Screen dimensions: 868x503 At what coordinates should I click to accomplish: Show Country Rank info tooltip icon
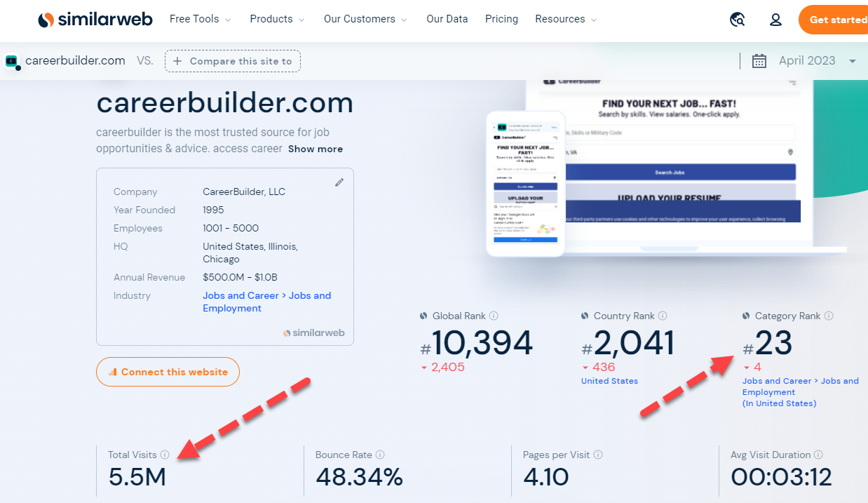(663, 316)
